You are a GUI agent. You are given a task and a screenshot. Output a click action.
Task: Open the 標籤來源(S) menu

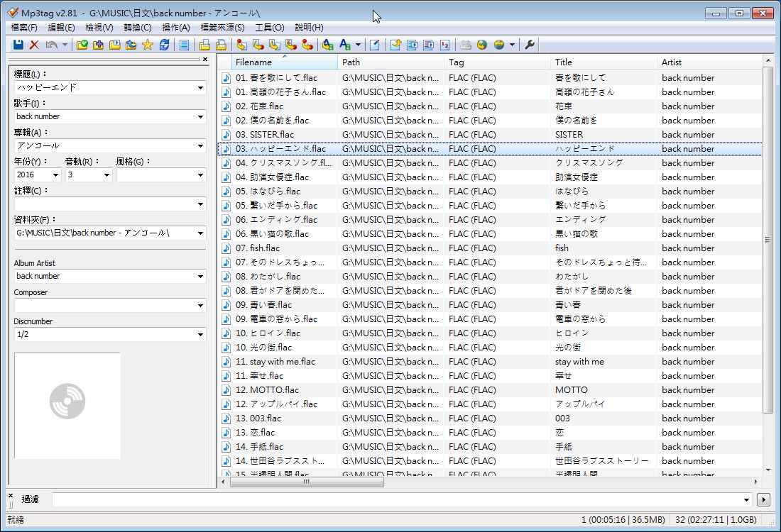(222, 28)
